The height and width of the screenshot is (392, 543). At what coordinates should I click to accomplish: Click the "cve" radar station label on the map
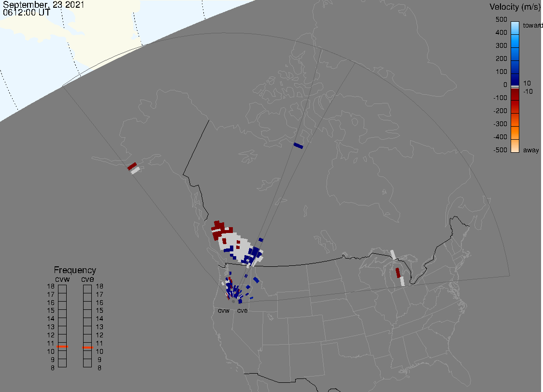(243, 310)
